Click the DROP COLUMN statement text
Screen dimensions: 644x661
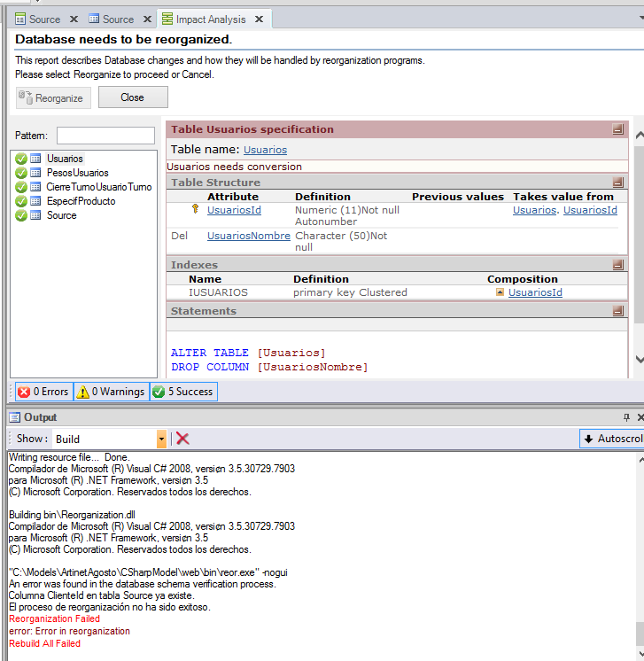pos(269,367)
